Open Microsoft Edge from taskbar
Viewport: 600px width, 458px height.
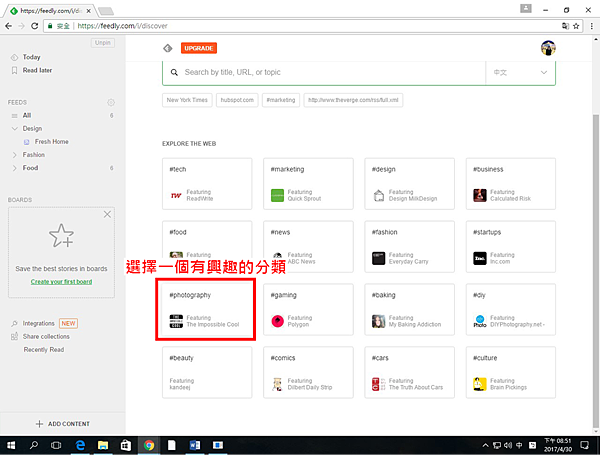(x=80, y=445)
